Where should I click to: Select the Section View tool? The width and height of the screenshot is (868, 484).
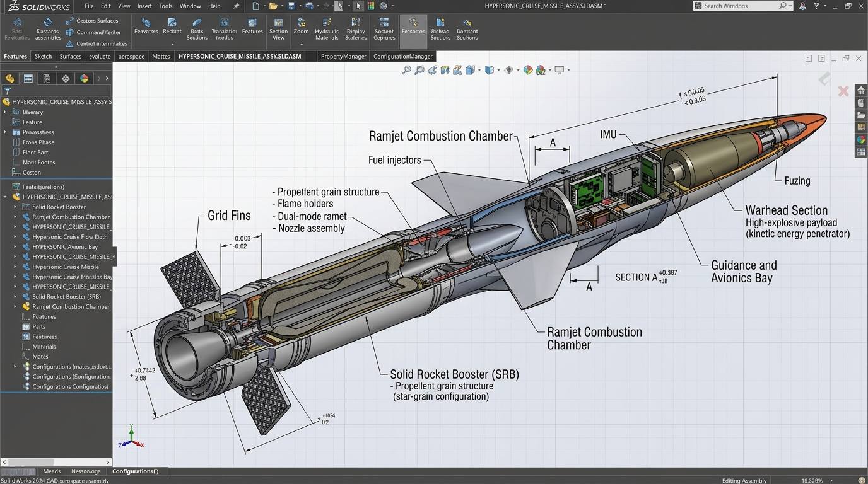pos(278,30)
